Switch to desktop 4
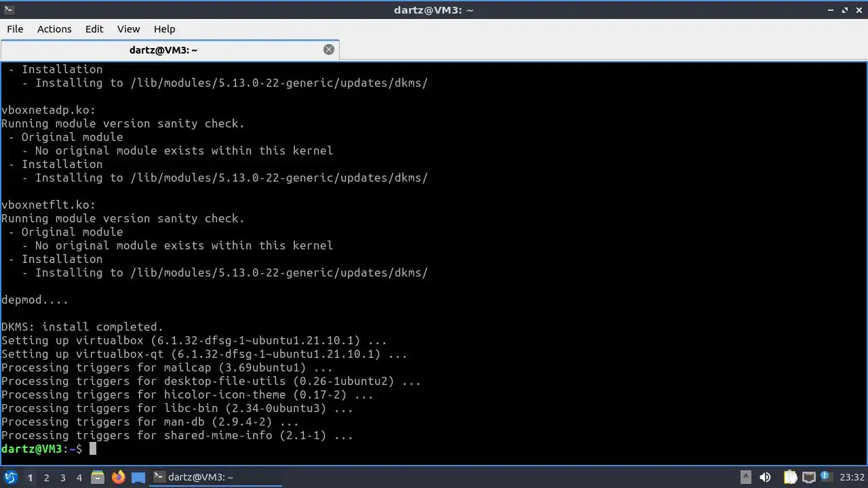The image size is (868, 488). (x=79, y=478)
